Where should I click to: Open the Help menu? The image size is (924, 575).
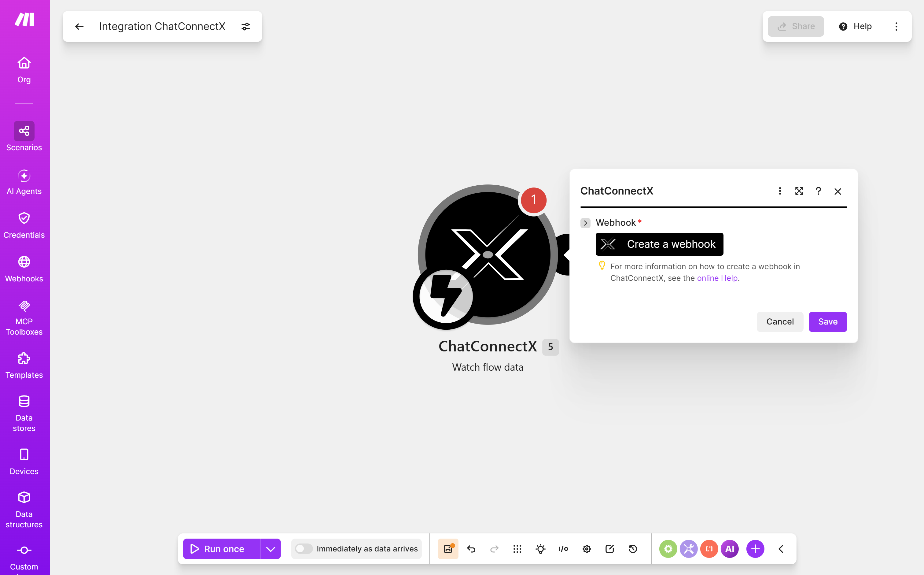[855, 26]
